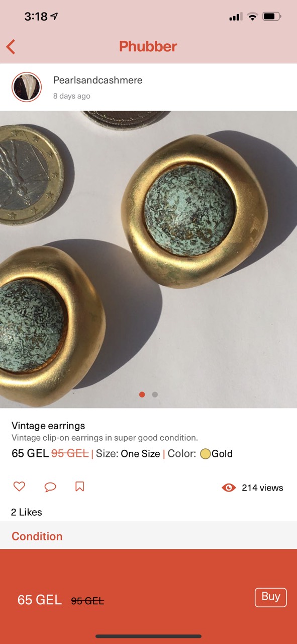Open Pearlsandcashmere seller name link
This screenshot has width=297, height=644.
tap(97, 80)
